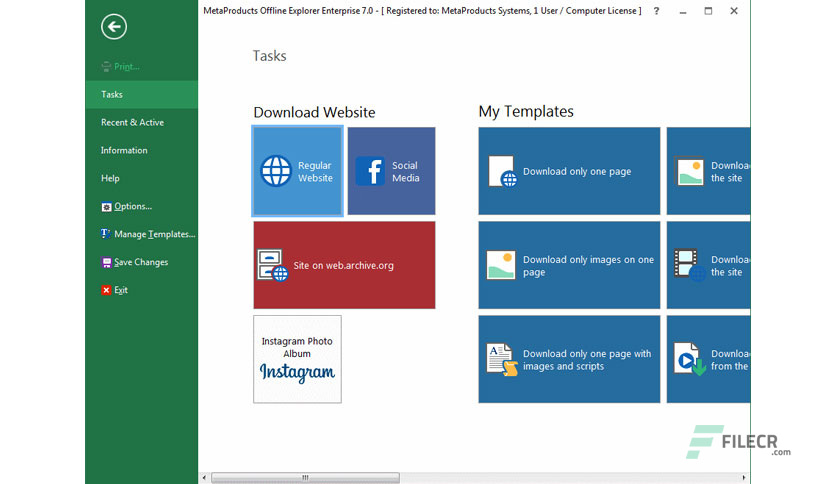Choose Download only images on one page text
The height and width of the screenshot is (484, 836).
(588, 266)
